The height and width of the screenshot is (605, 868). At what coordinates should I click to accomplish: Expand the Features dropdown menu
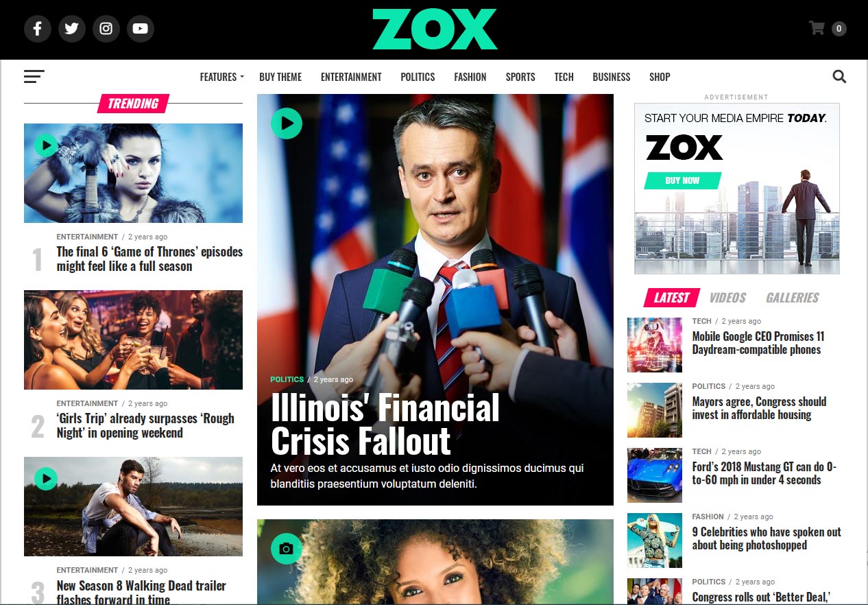(221, 77)
